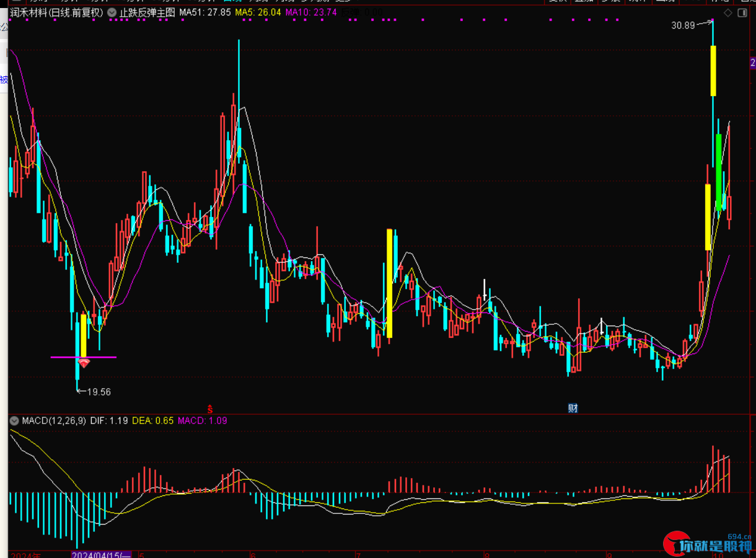Click the red S marker below the chart
The height and width of the screenshot is (558, 756).
210,409
